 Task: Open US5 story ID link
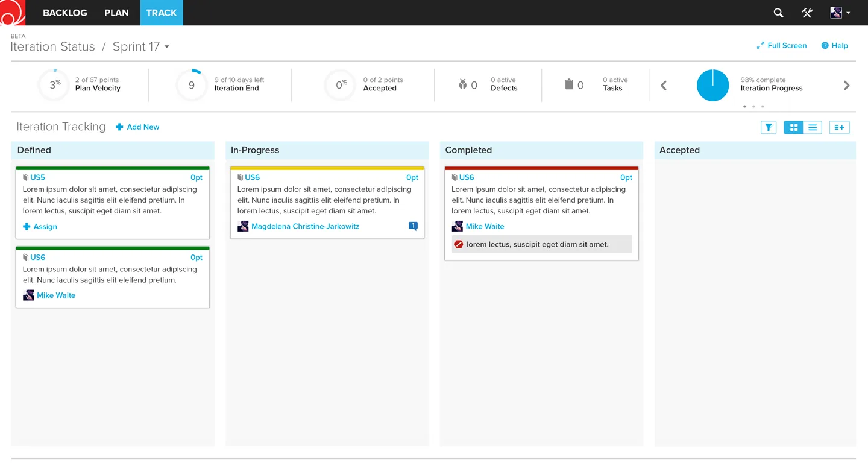pos(37,177)
